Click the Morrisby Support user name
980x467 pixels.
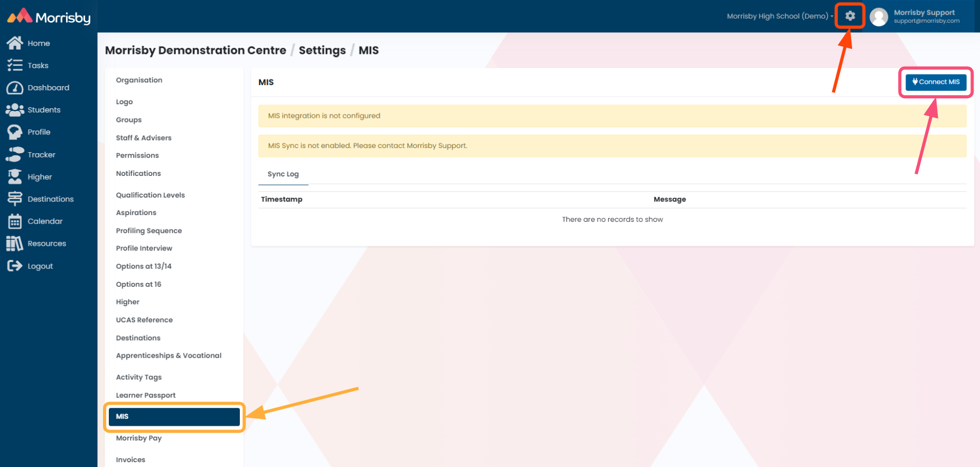924,12
